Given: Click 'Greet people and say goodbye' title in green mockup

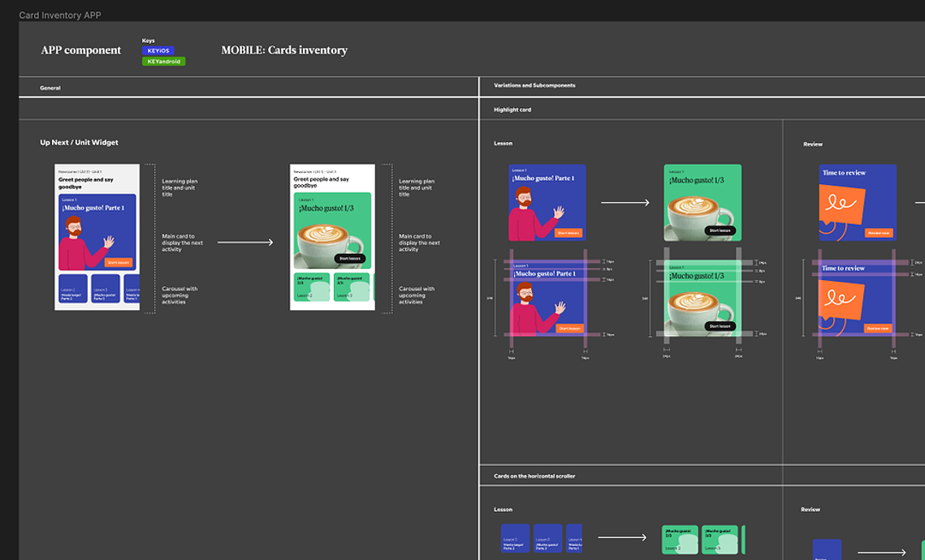Looking at the screenshot, I should pos(322,182).
